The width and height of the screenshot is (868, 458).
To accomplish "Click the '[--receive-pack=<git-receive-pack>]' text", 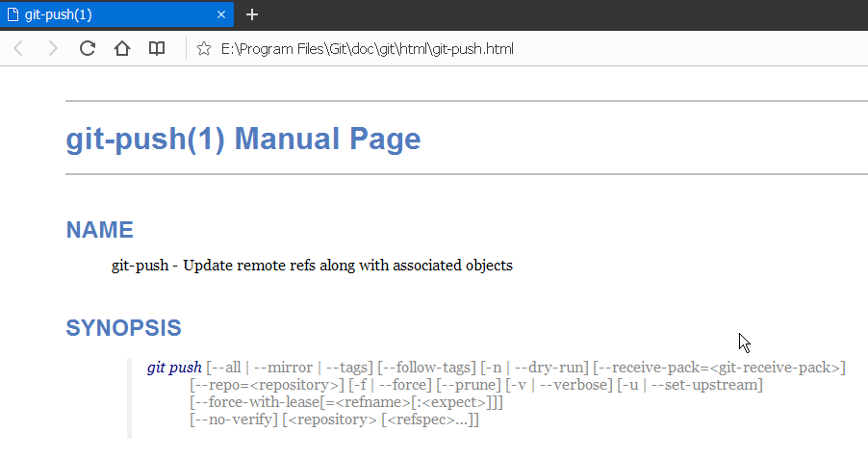I will pos(719,368).
